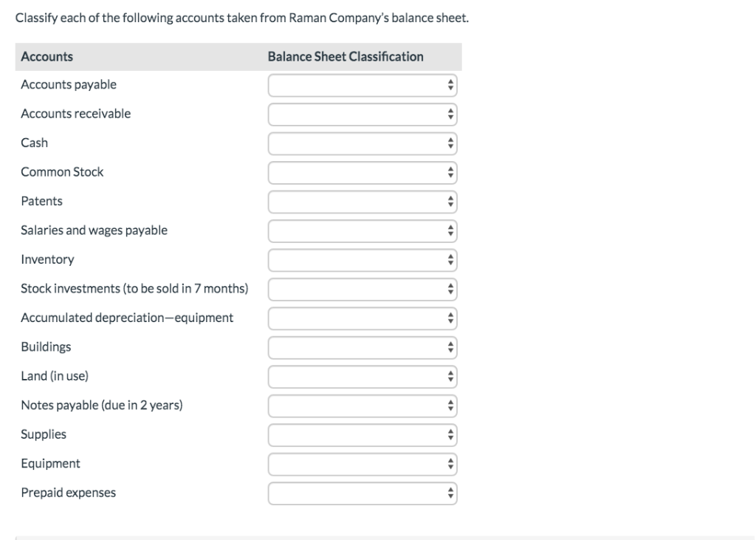
Task: Open the Salaries and wages payable dropdown
Action: (x=362, y=230)
